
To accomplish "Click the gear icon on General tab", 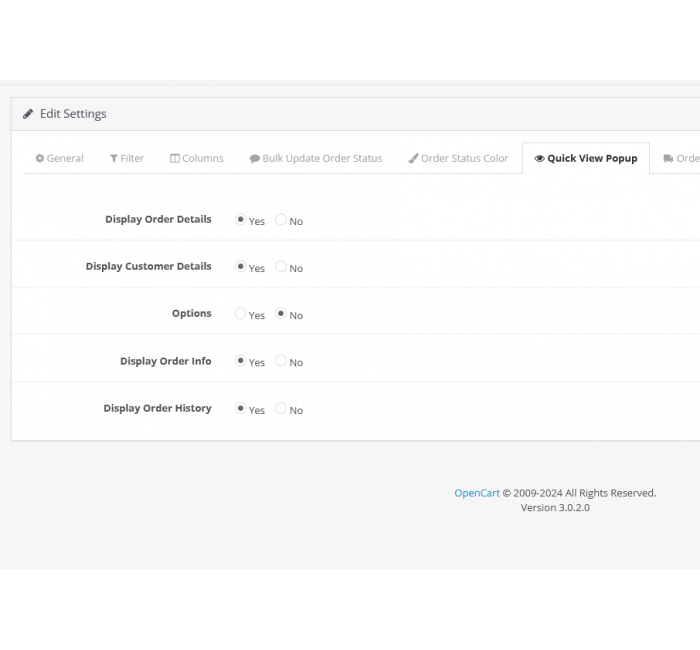I will [x=40, y=158].
